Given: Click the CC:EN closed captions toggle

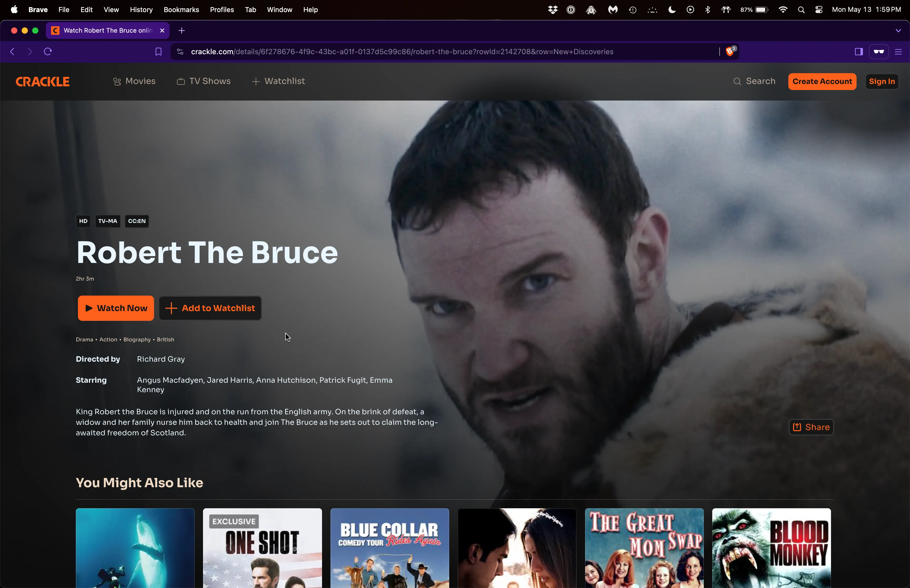Looking at the screenshot, I should tap(137, 221).
